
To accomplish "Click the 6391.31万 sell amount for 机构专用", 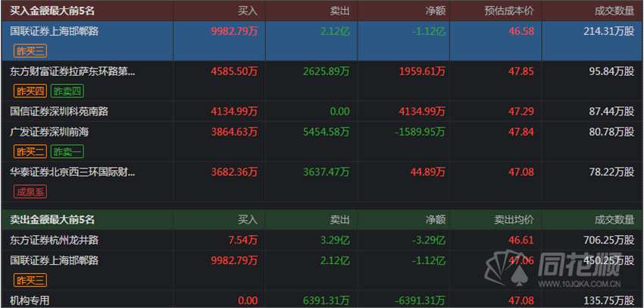I will (327, 300).
